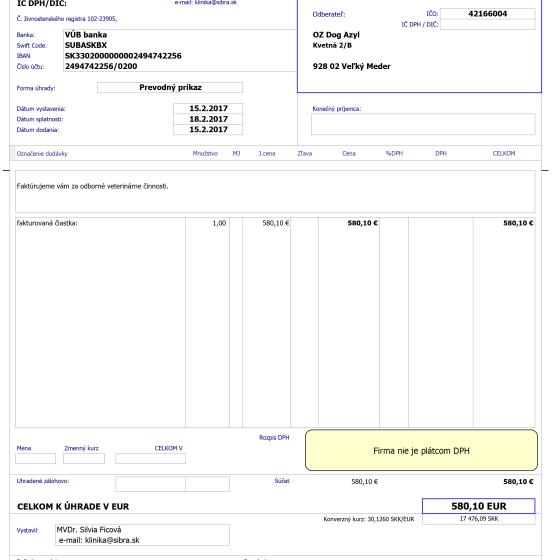Viewport: 560px width, 560px height.
Task: Click the row total 580,10 € in CELKOM column
Action: [x=518, y=223]
